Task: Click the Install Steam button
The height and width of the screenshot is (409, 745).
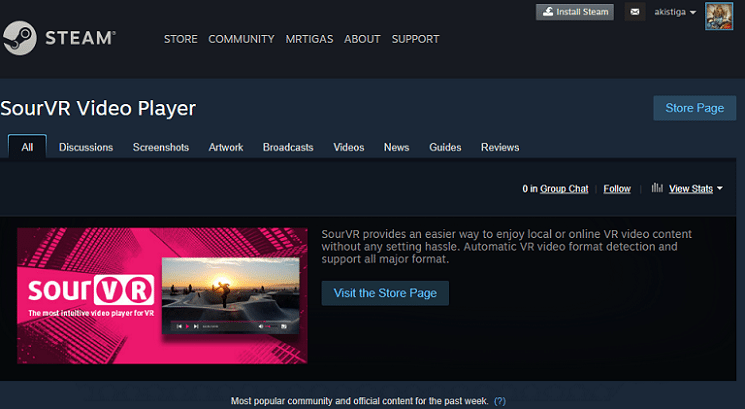Action: click(575, 12)
